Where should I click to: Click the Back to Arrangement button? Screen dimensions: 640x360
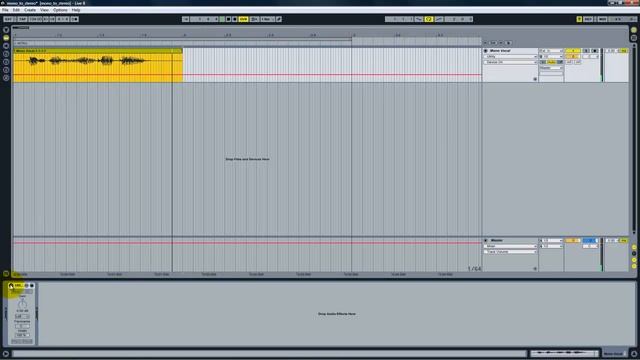click(x=254, y=19)
